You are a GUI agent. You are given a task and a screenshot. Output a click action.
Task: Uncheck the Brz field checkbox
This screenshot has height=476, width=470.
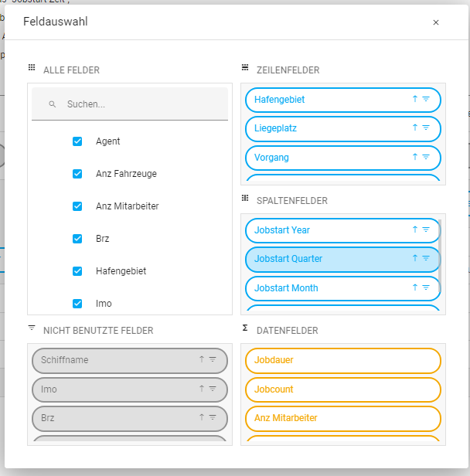click(x=77, y=239)
